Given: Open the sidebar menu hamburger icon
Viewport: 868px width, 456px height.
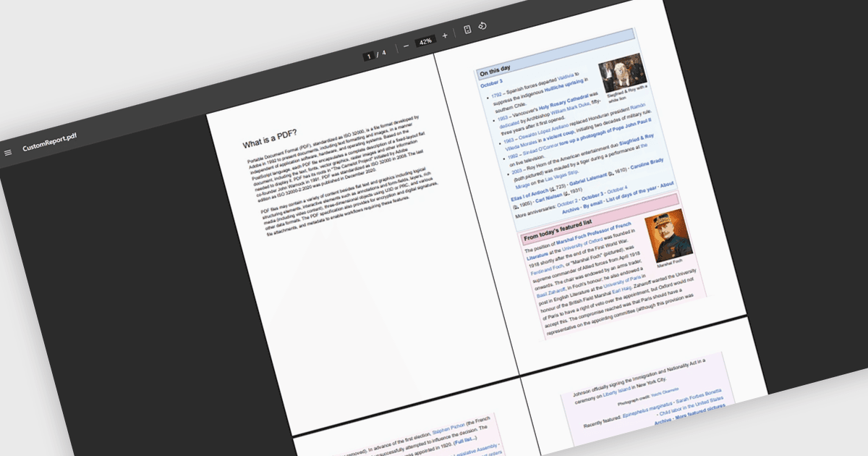Looking at the screenshot, I should pyautogui.click(x=8, y=153).
